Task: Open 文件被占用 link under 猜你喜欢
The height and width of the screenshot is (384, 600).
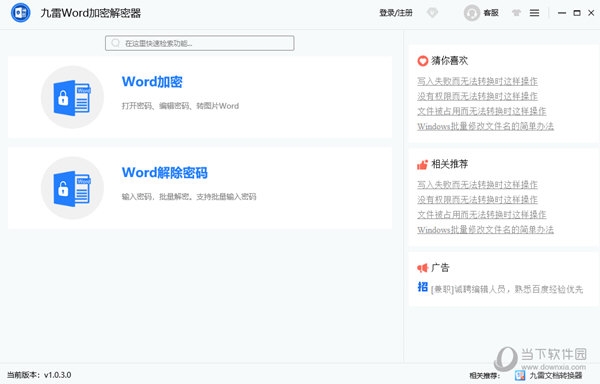Action: 481,111
